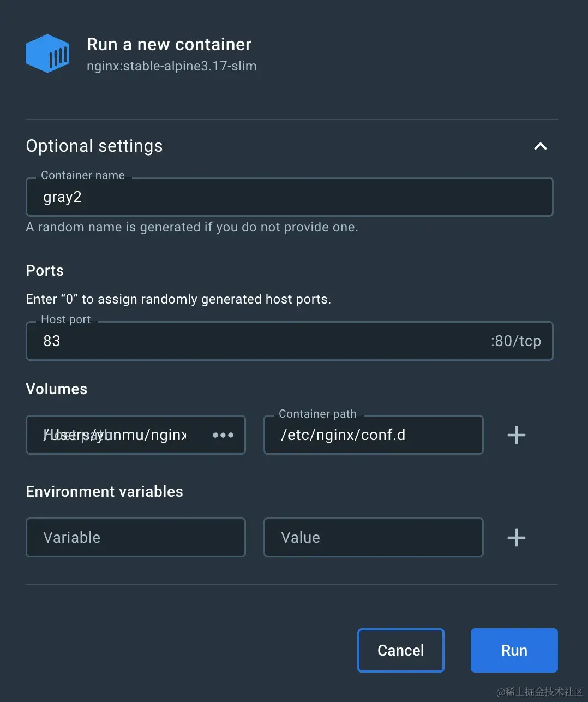Click the Volumes section heading
Viewport: 588px width, 702px height.
click(x=57, y=389)
